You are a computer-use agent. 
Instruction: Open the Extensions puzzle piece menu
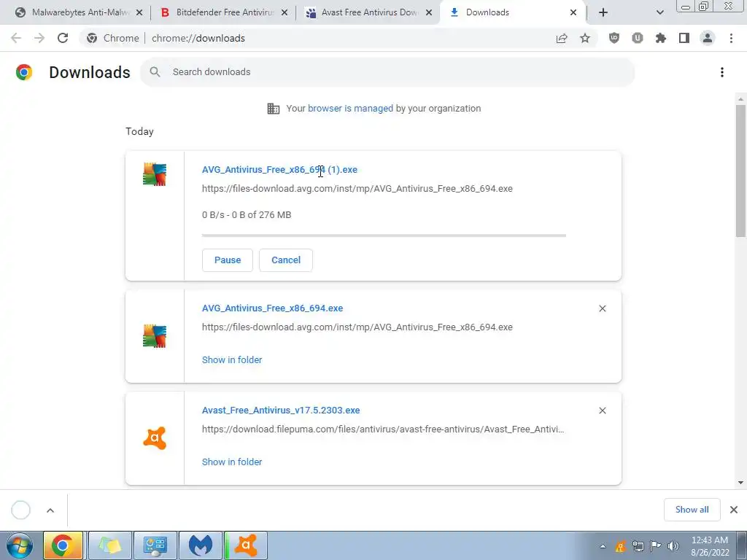(661, 38)
